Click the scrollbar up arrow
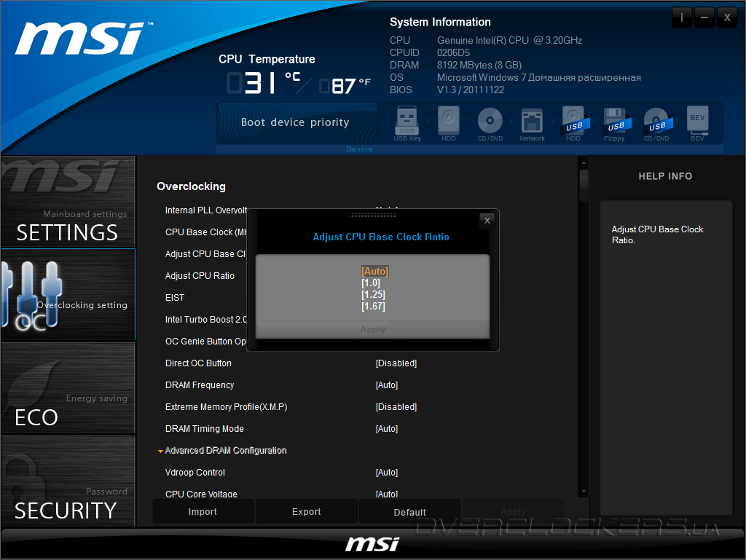746x560 pixels. coord(584,163)
